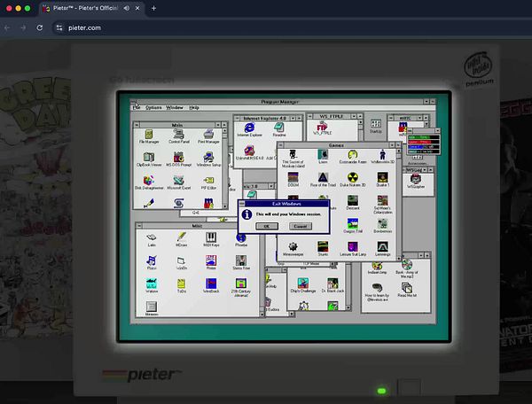This screenshot has height=404, width=532.
Task: Open Windows Setup icon
Action: 208,159
